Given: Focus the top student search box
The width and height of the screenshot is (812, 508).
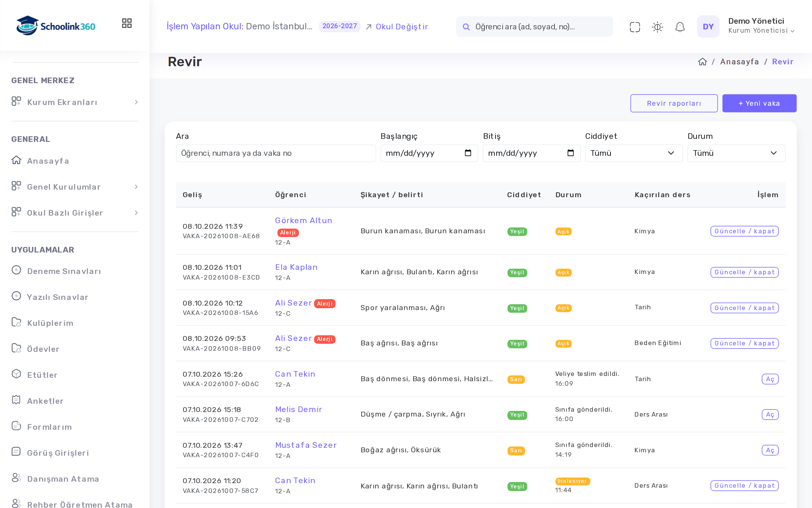Looking at the screenshot, I should coord(534,27).
